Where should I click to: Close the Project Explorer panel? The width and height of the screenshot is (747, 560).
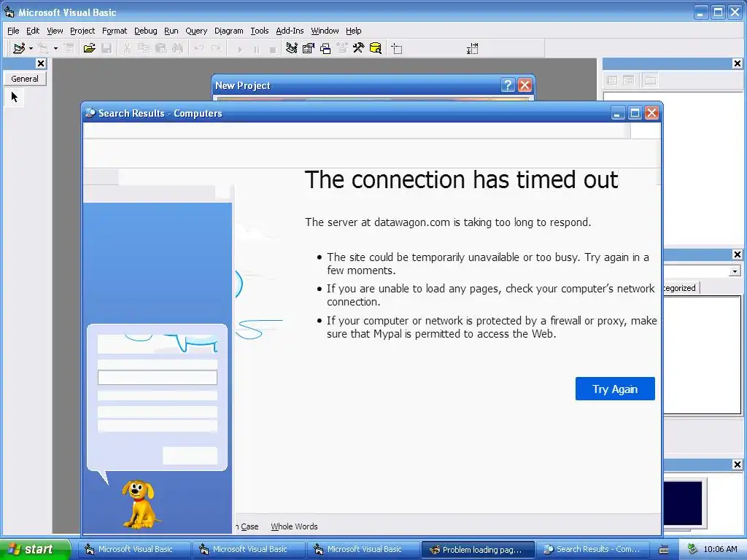click(x=737, y=63)
